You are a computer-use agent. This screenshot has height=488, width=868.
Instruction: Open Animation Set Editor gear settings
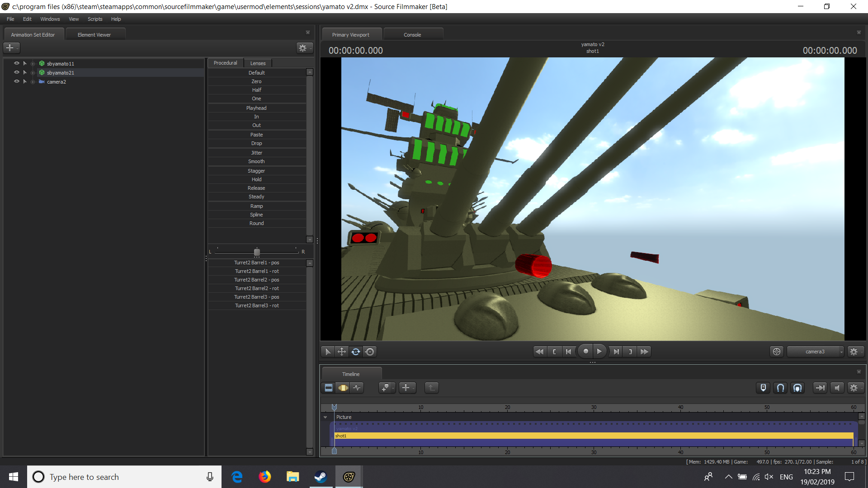304,47
